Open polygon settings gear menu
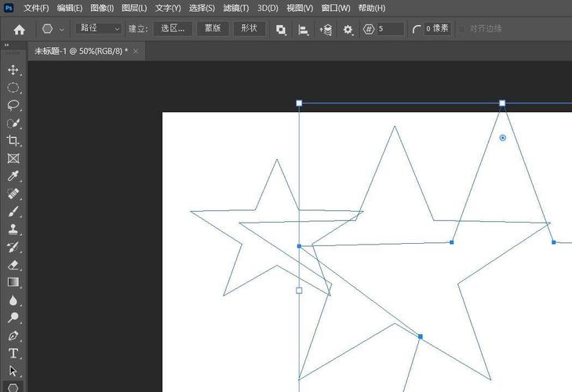The width and height of the screenshot is (572, 392). (x=348, y=29)
